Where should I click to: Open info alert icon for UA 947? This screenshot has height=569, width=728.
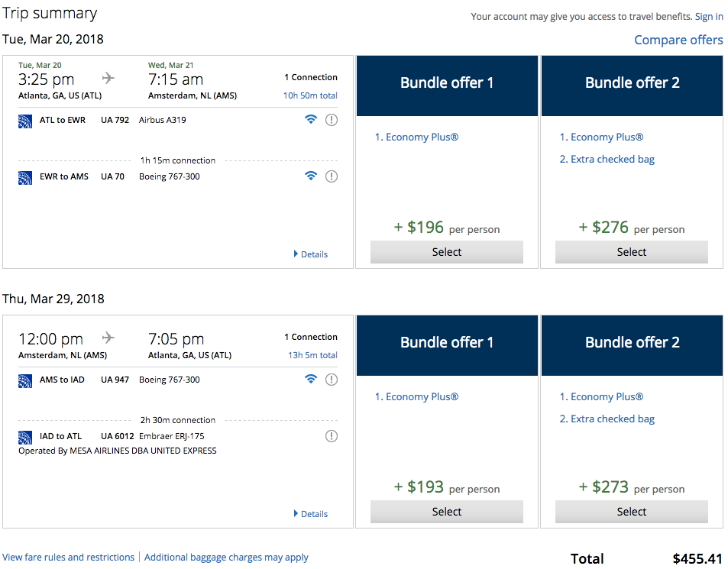click(x=331, y=380)
